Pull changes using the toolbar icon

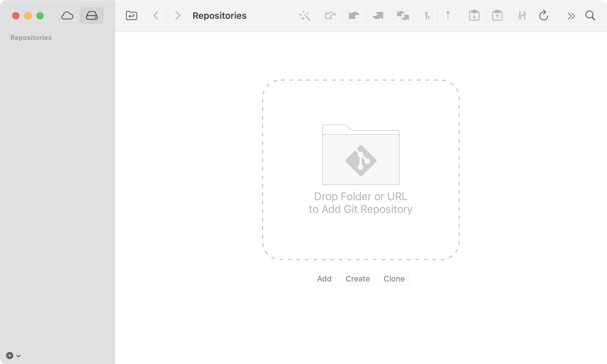pos(378,15)
